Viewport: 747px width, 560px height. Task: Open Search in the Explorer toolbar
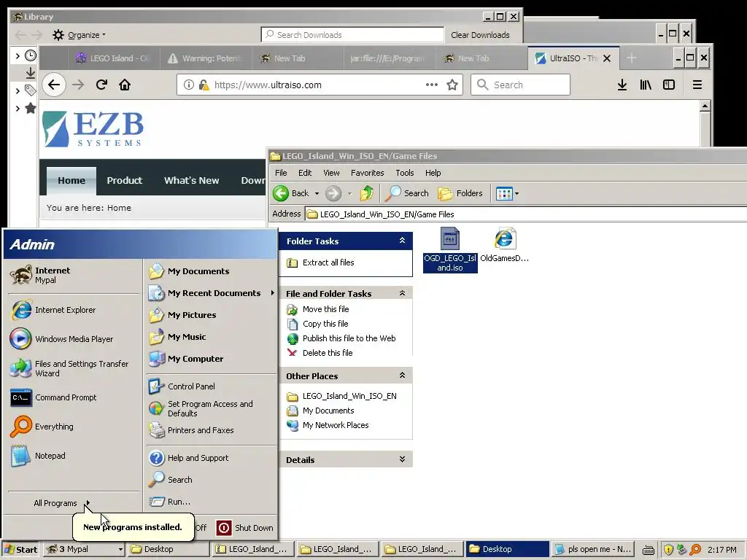tap(407, 193)
